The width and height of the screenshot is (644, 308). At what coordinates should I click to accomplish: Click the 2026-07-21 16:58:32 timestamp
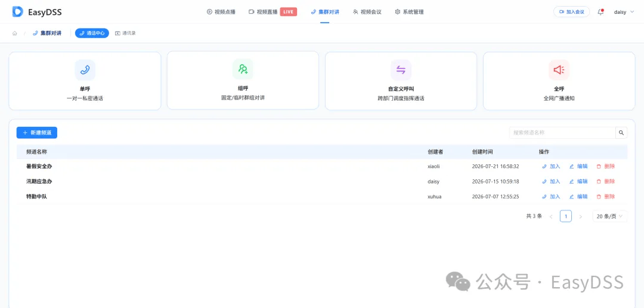tap(496, 166)
